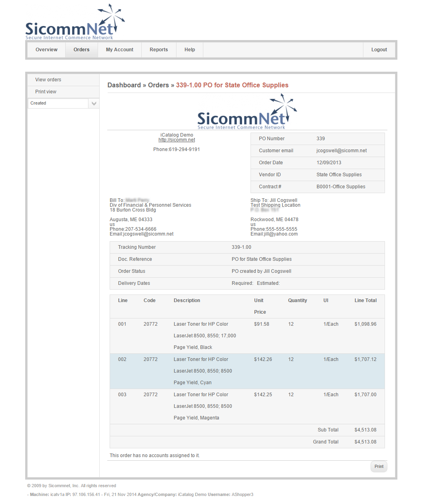The width and height of the screenshot is (439, 504).
Task: Open the Overview tab
Action: tap(46, 50)
